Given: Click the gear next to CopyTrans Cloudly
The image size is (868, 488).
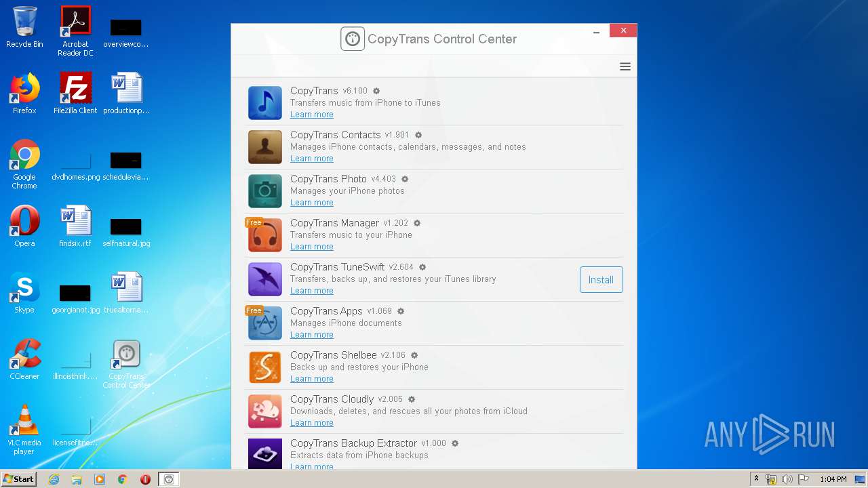Looking at the screenshot, I should click(x=412, y=399).
